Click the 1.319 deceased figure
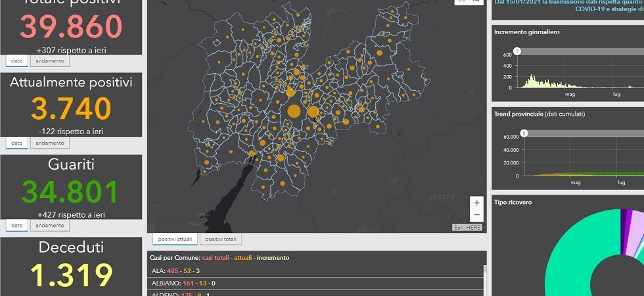The height and width of the screenshot is (296, 644). pyautogui.click(x=72, y=275)
